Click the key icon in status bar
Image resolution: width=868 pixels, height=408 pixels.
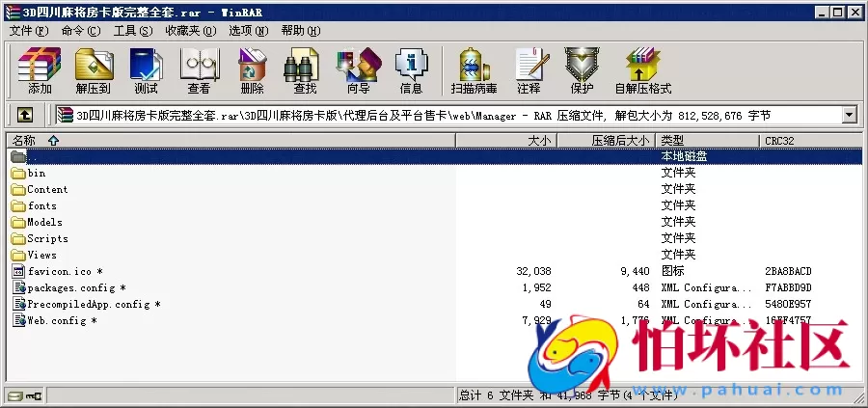(34, 395)
